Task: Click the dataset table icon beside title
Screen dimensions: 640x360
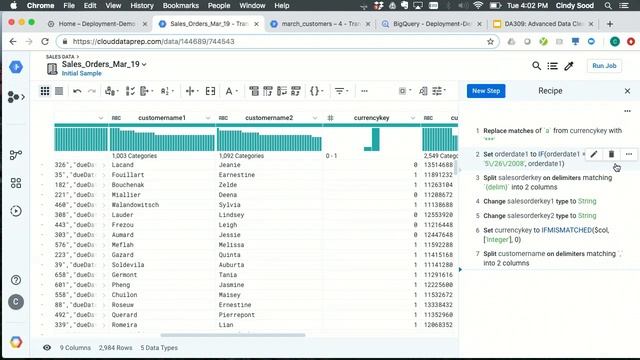Action: pos(52,69)
